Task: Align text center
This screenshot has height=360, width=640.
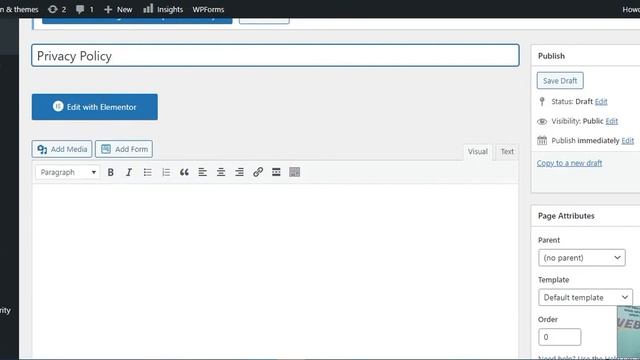Action: [221, 172]
